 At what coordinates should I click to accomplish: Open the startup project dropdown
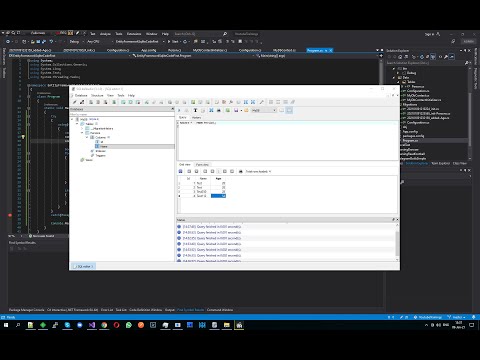[x=140, y=42]
